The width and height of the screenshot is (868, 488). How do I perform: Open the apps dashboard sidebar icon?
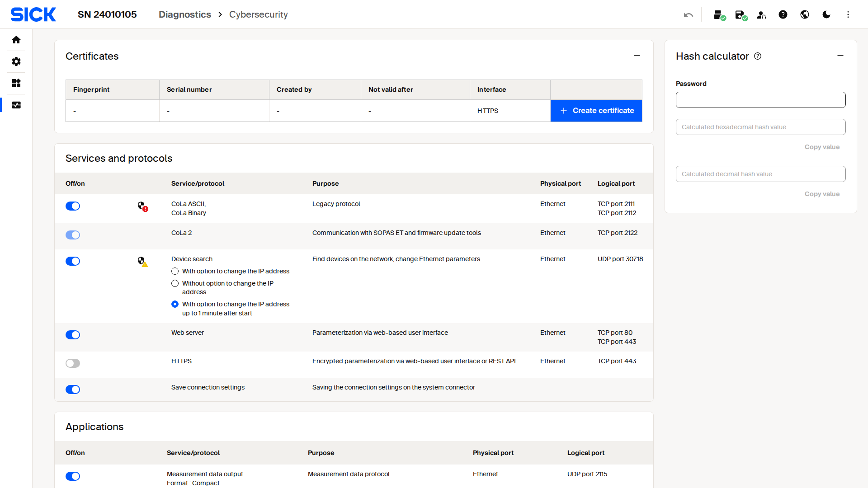[x=16, y=83]
